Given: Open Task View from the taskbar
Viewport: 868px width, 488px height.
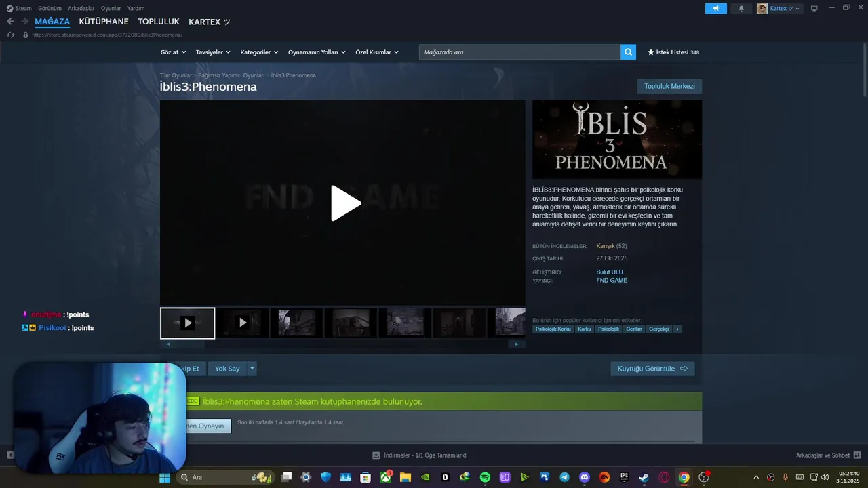Looking at the screenshot, I should pos(286,477).
